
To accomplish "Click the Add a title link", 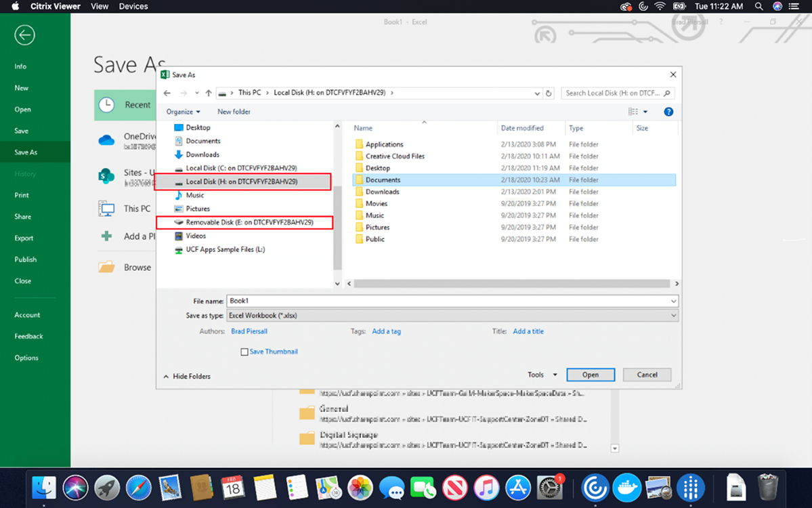I will point(528,331).
